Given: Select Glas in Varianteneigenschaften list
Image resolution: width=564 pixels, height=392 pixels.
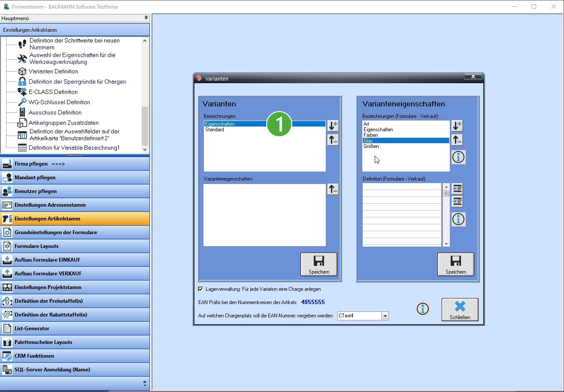Looking at the screenshot, I should [406, 141].
